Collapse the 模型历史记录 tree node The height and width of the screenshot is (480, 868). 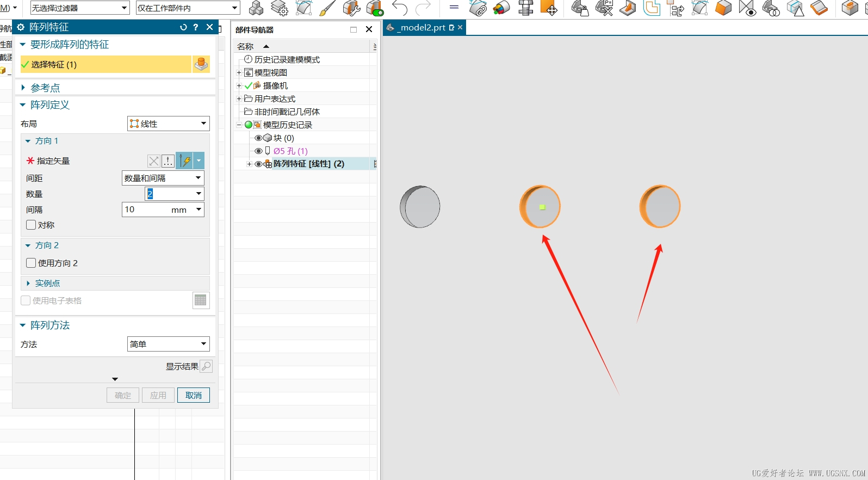pyautogui.click(x=239, y=125)
